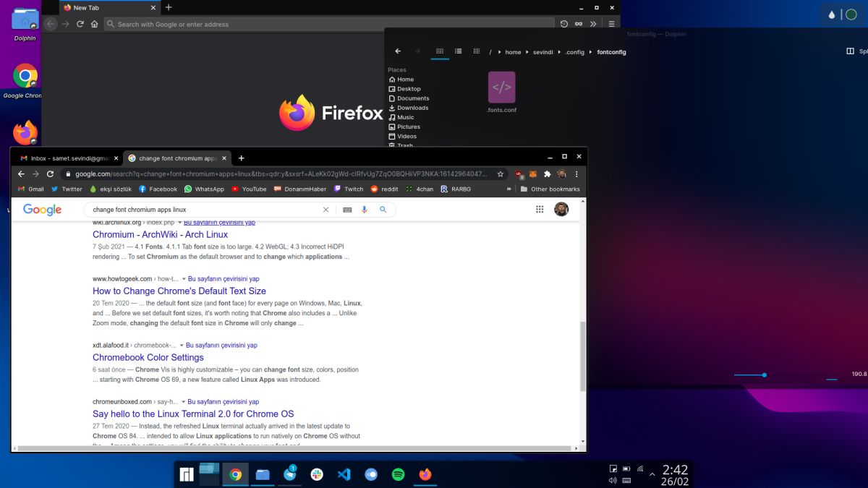This screenshot has height=488, width=868.
Task: Open the Dolphin desktop shortcut icon
Action: coord(25,20)
